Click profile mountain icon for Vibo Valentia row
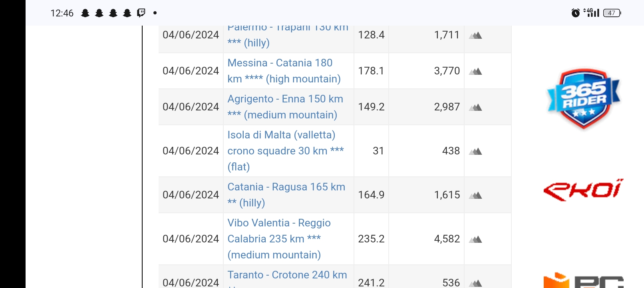The width and height of the screenshot is (644, 288). click(x=475, y=239)
